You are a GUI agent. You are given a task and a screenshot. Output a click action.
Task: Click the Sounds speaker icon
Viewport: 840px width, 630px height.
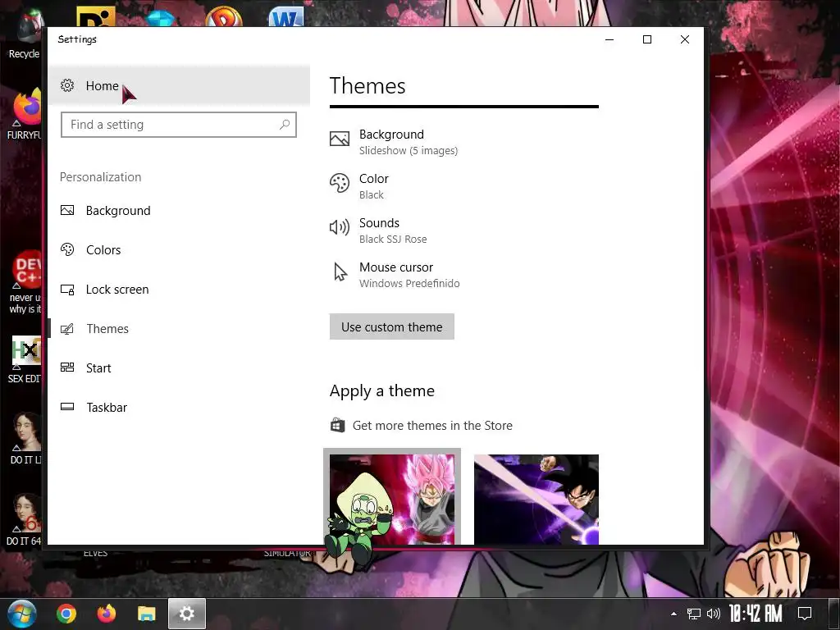click(x=339, y=227)
